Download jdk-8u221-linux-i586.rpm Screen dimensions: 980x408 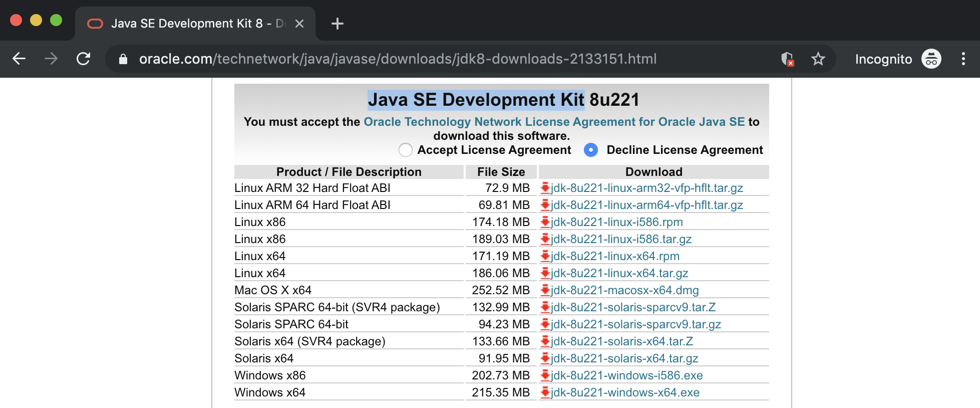pos(616,222)
